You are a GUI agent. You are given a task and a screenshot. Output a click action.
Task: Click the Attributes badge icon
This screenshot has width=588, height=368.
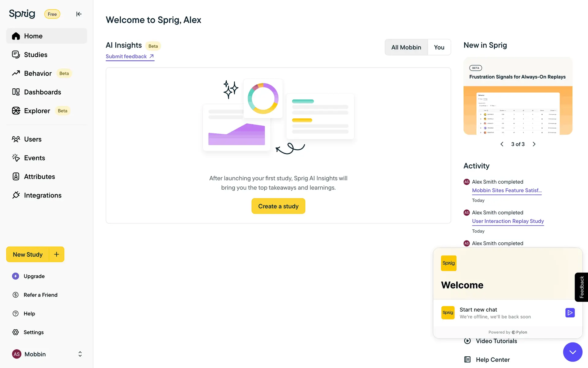point(16,177)
